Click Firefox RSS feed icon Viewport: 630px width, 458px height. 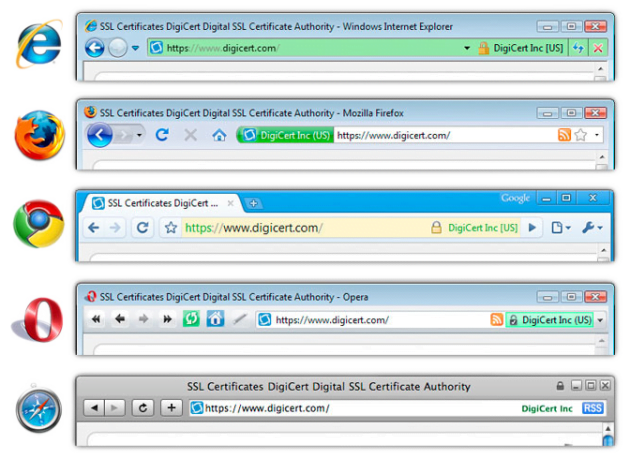pyautogui.click(x=564, y=135)
